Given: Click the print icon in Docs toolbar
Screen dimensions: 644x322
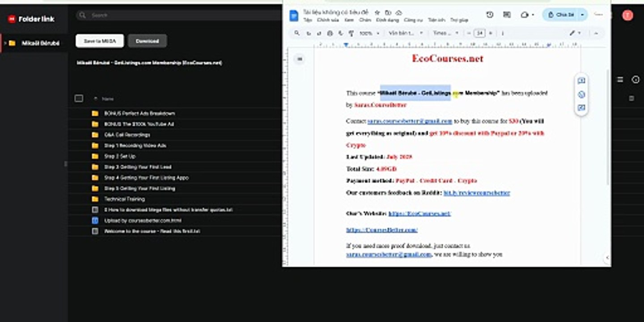Looking at the screenshot, I should pos(330,33).
